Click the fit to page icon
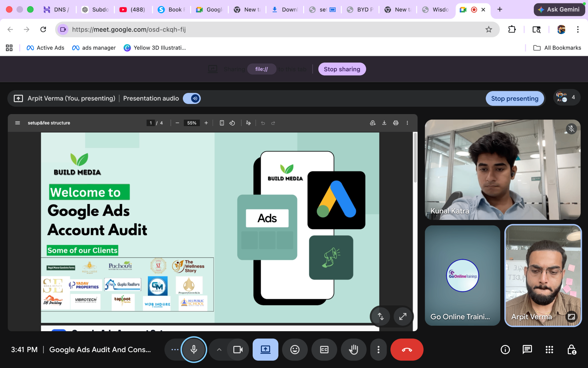 point(222,123)
